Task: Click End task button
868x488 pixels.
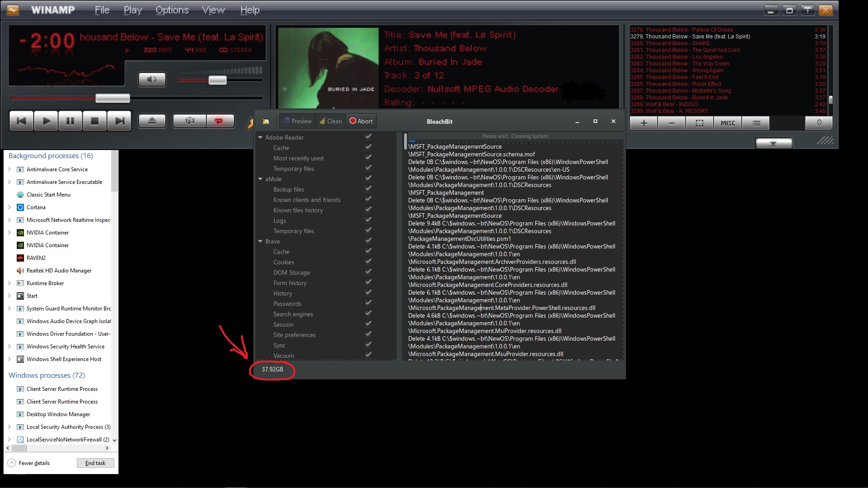Action: (x=95, y=463)
